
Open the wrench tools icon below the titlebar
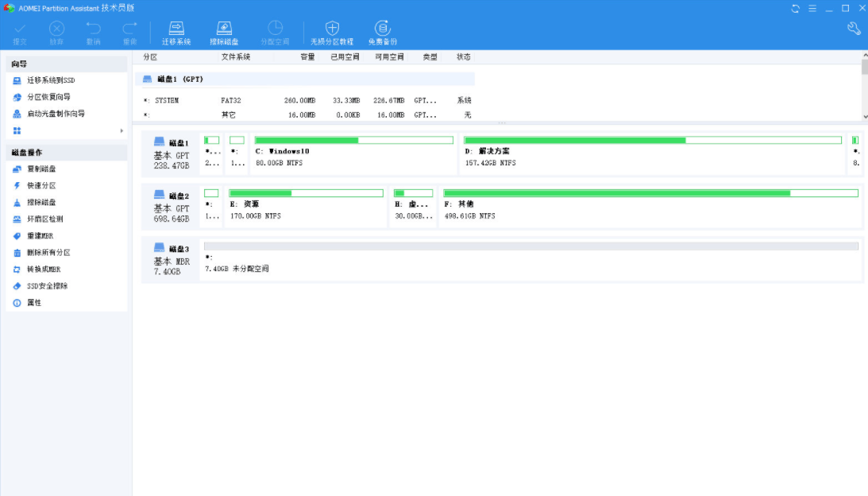click(852, 27)
